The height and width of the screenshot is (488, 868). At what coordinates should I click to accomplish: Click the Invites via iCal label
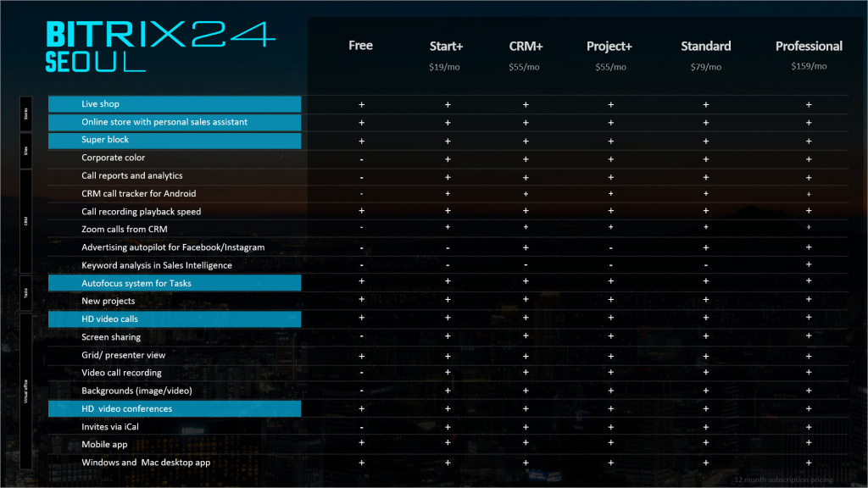pyautogui.click(x=109, y=427)
